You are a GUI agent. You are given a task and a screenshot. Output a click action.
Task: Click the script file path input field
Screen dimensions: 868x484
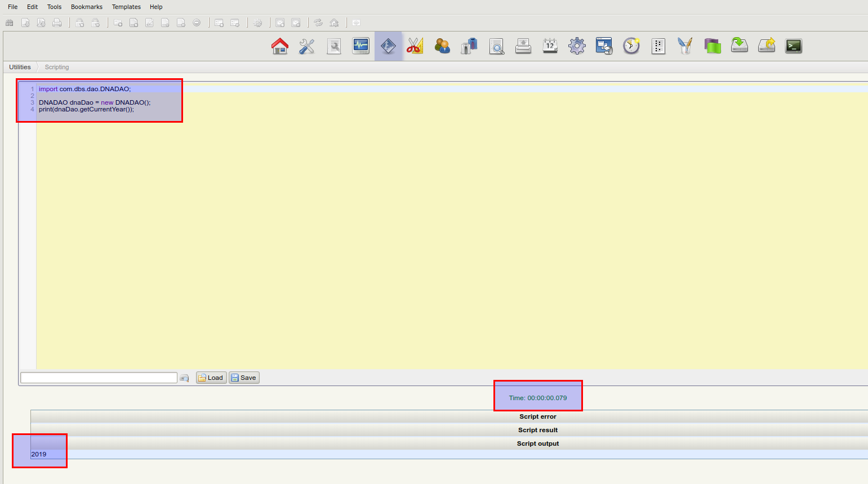pos(99,378)
